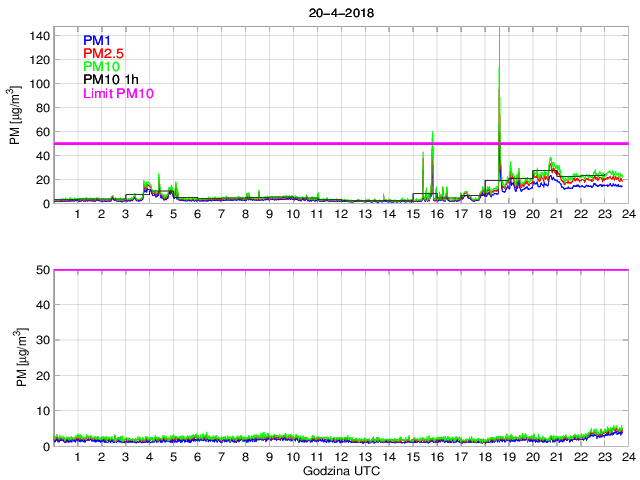Click the 60 tick on upper y-axis

tap(41, 132)
